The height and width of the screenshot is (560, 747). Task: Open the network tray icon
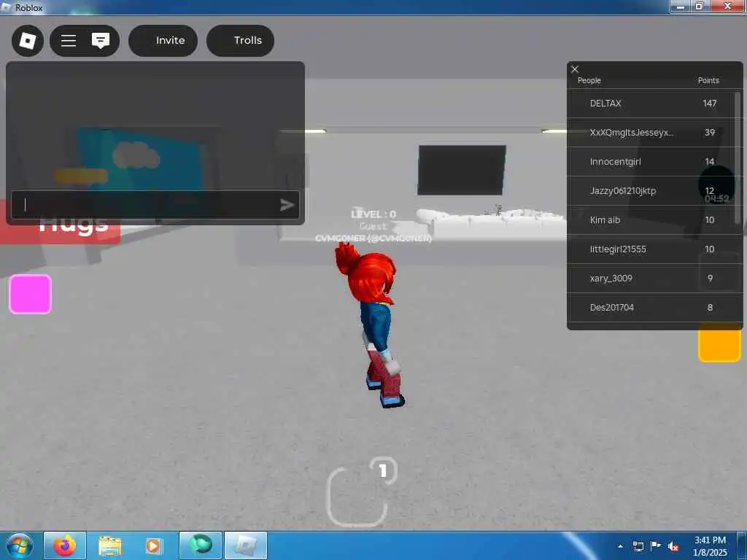(638, 546)
